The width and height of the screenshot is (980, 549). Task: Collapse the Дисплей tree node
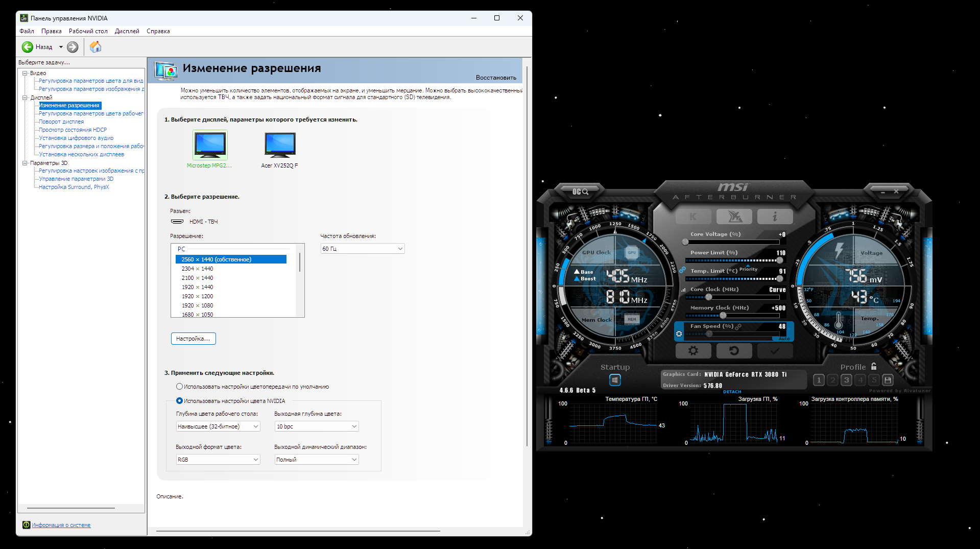click(x=25, y=98)
